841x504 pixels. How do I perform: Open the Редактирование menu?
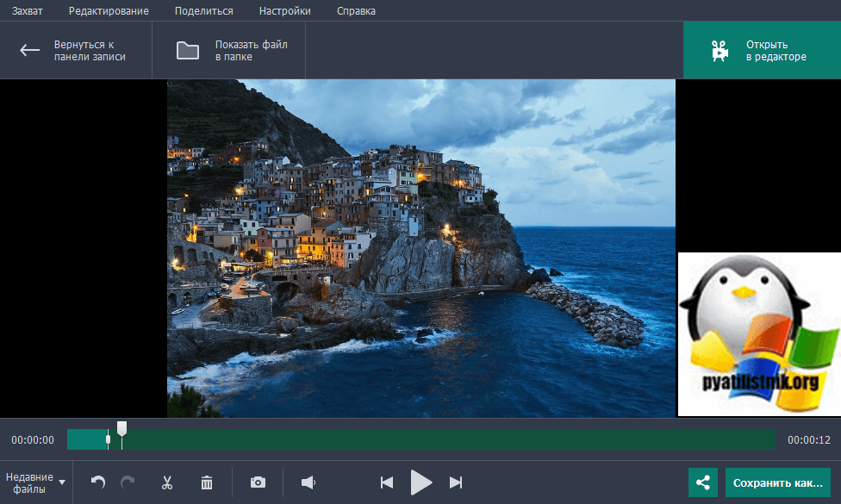109,11
